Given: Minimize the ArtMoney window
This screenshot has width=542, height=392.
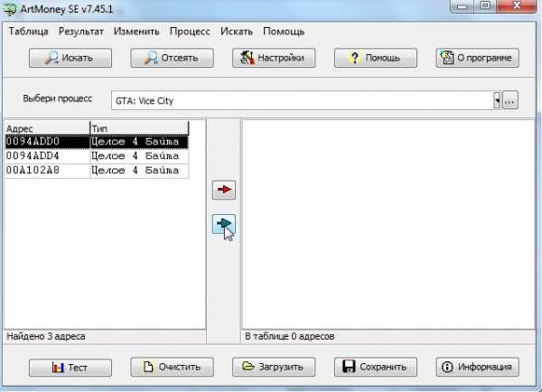Looking at the screenshot, I should click(463, 6).
